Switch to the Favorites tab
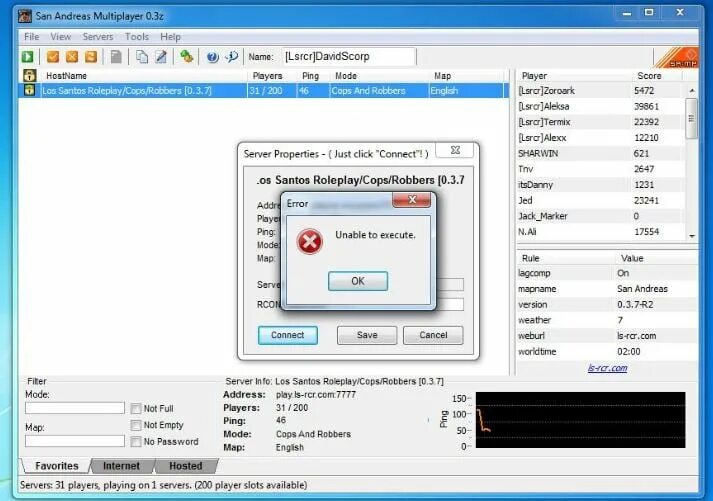713x501 pixels. point(56,466)
